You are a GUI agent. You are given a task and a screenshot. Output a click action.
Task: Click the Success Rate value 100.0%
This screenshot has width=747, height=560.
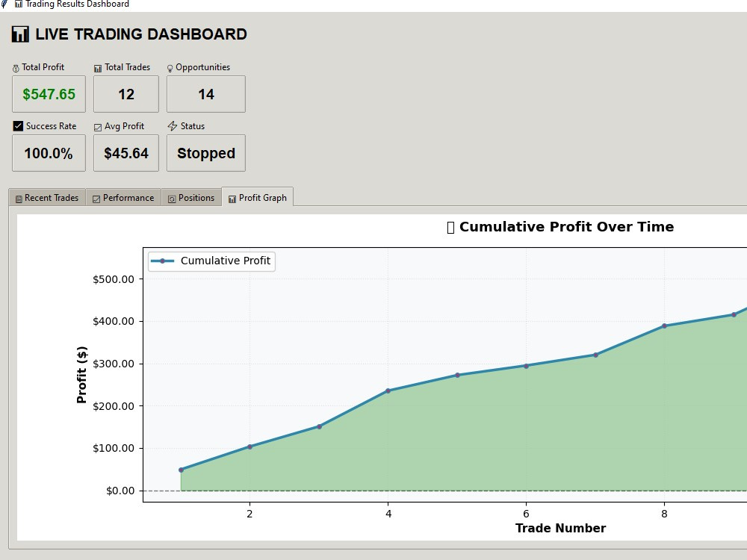click(49, 153)
